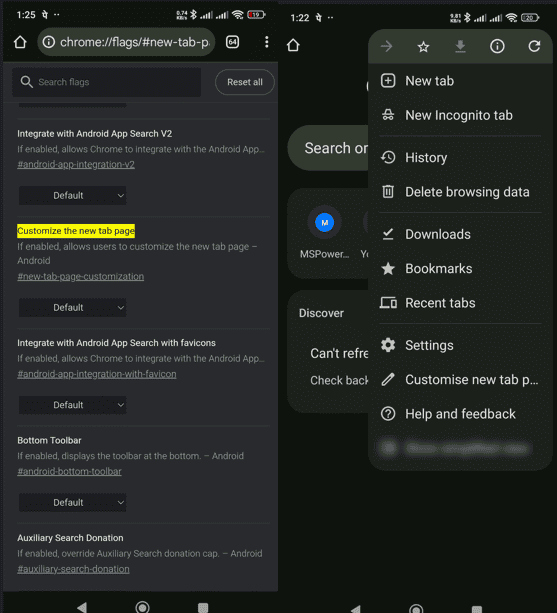Open Bookmarks from the menu
Screen dimensions: 557x613
[x=460, y=269]
